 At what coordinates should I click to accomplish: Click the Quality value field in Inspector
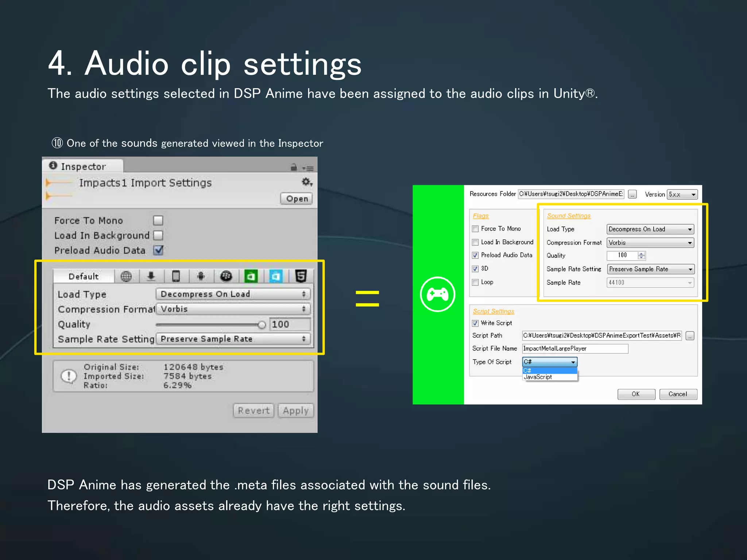pyautogui.click(x=290, y=324)
